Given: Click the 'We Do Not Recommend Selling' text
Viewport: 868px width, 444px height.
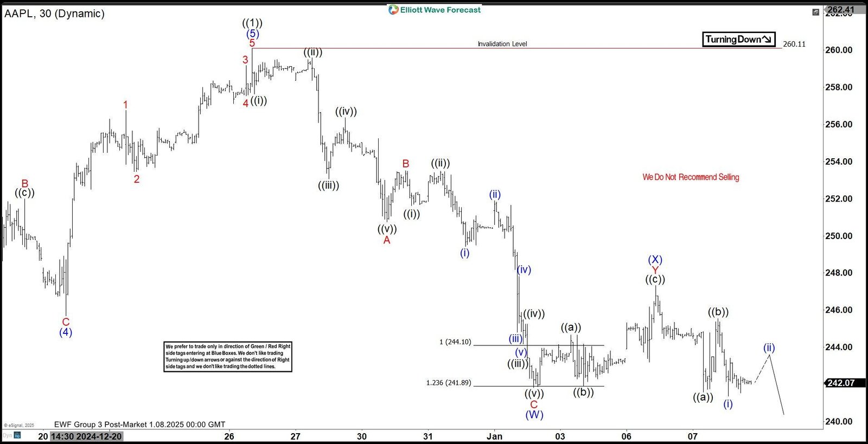Looking at the screenshot, I should (691, 177).
